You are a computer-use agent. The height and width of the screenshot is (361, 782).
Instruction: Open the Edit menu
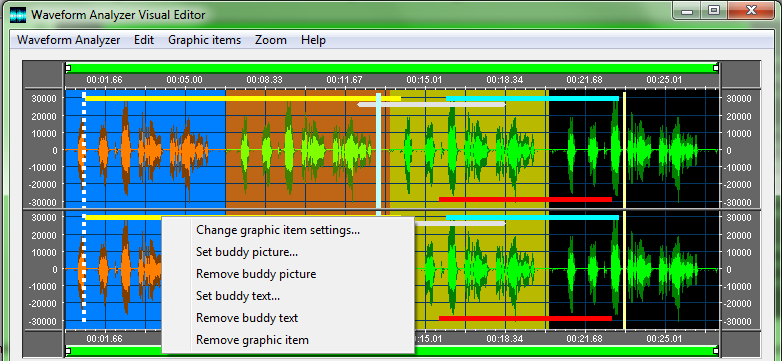pyautogui.click(x=144, y=40)
